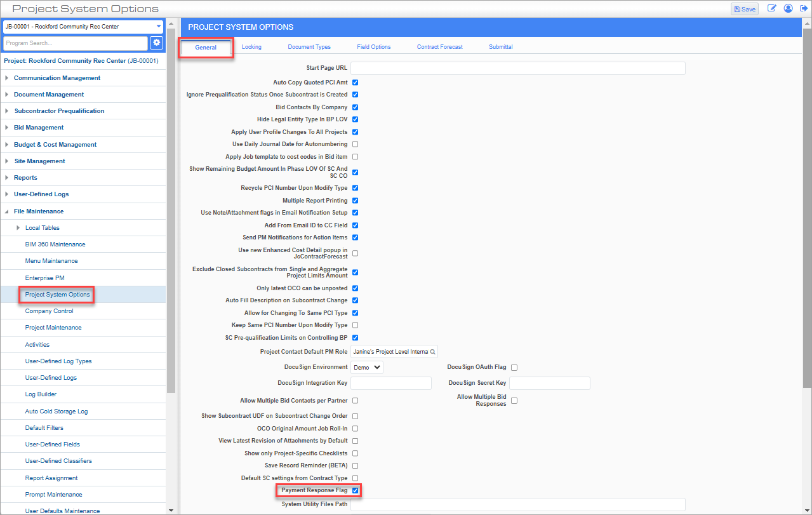Viewport: 812px width, 515px height.
Task: Open Menu Maintenance
Action: [51, 261]
